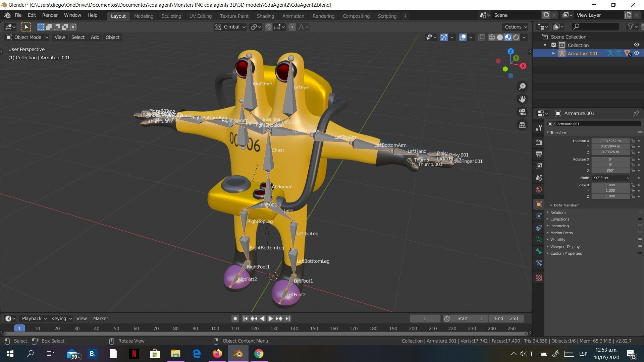Click the Firefox icon in taskbar
The height and width of the screenshot is (362, 644).
pyautogui.click(x=217, y=354)
